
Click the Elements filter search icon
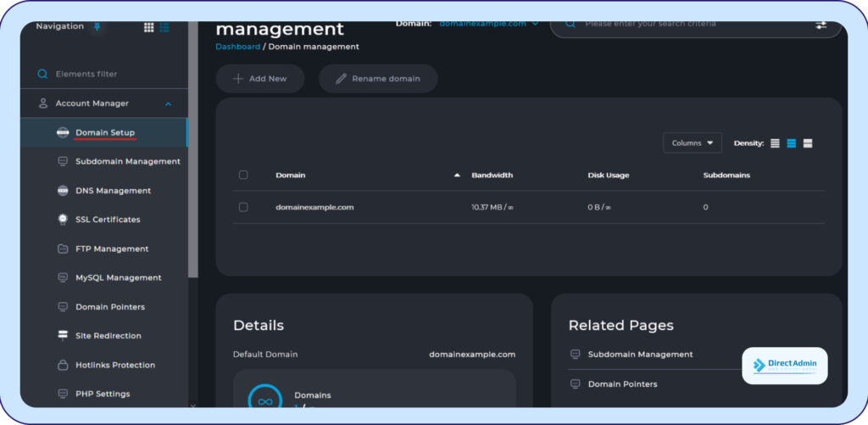(x=42, y=74)
